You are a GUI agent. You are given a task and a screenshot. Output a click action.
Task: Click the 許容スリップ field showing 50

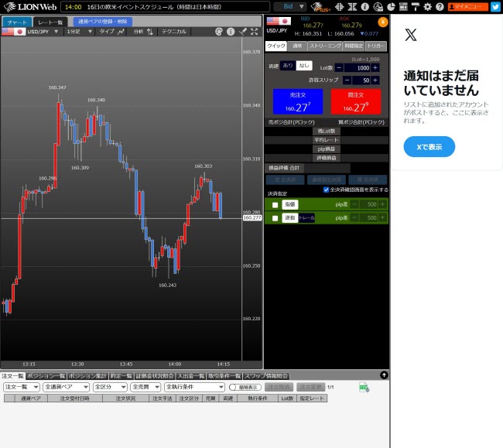point(361,80)
